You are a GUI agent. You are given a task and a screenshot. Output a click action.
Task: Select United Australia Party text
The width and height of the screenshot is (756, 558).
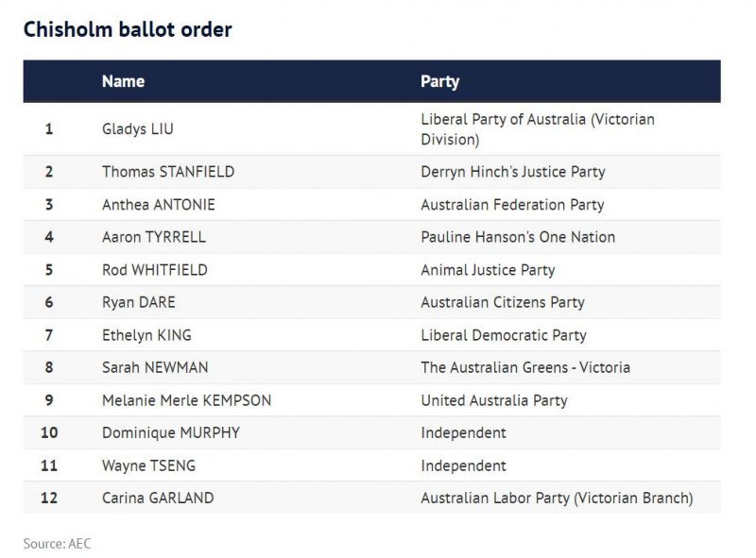pyautogui.click(x=493, y=400)
